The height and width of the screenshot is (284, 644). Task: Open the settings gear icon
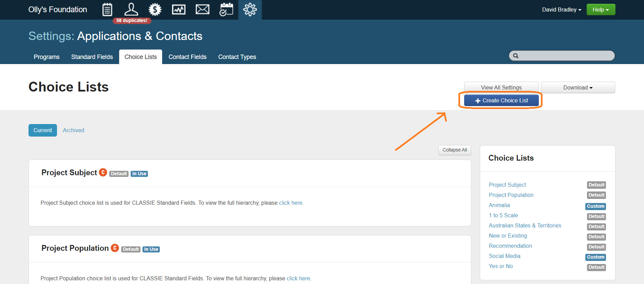(x=250, y=9)
